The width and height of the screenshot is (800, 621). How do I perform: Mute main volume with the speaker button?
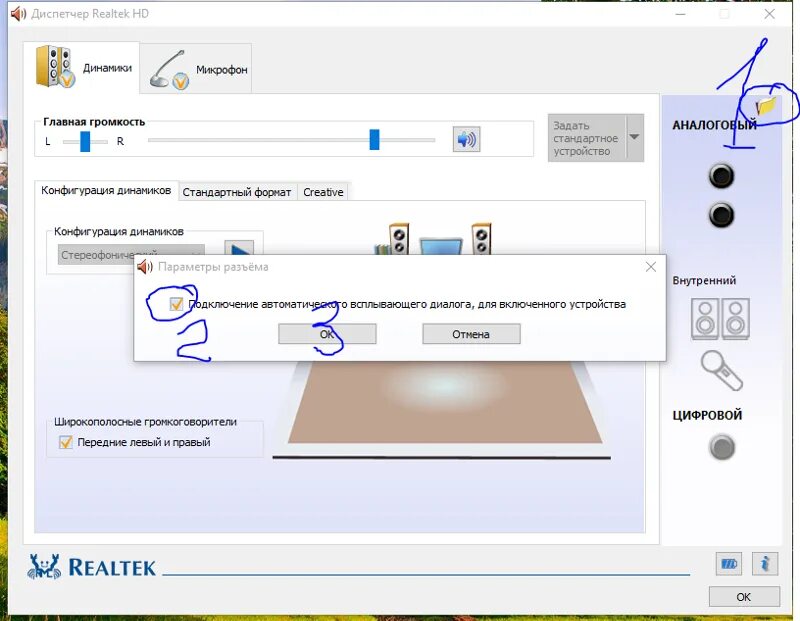(466, 139)
